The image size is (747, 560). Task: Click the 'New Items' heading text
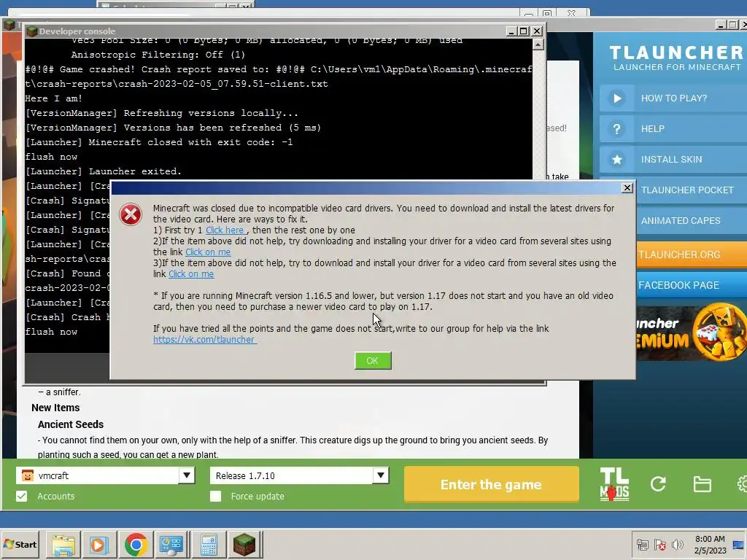pos(55,408)
